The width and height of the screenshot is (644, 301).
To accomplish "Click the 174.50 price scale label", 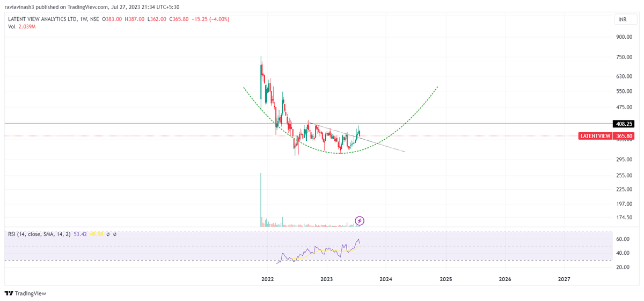I will [x=625, y=218].
